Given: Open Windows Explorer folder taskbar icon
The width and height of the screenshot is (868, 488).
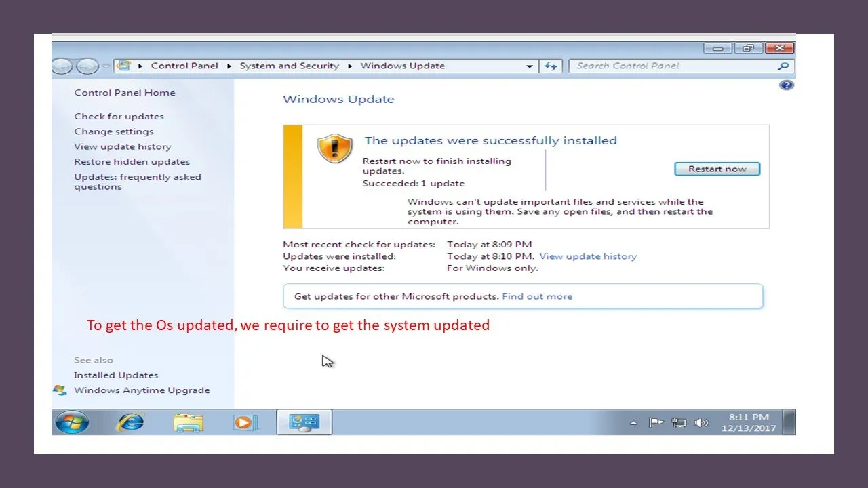Looking at the screenshot, I should tap(188, 422).
